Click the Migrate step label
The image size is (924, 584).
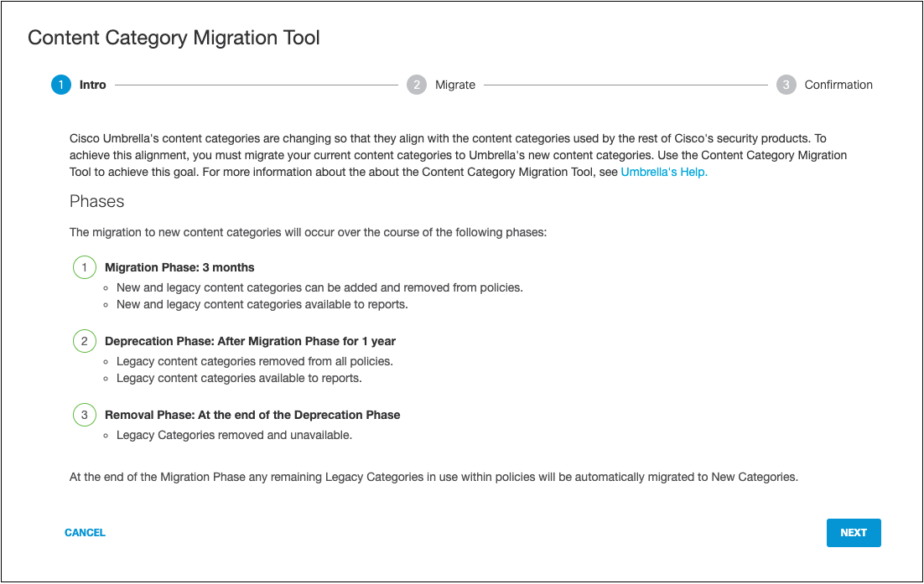(x=455, y=85)
